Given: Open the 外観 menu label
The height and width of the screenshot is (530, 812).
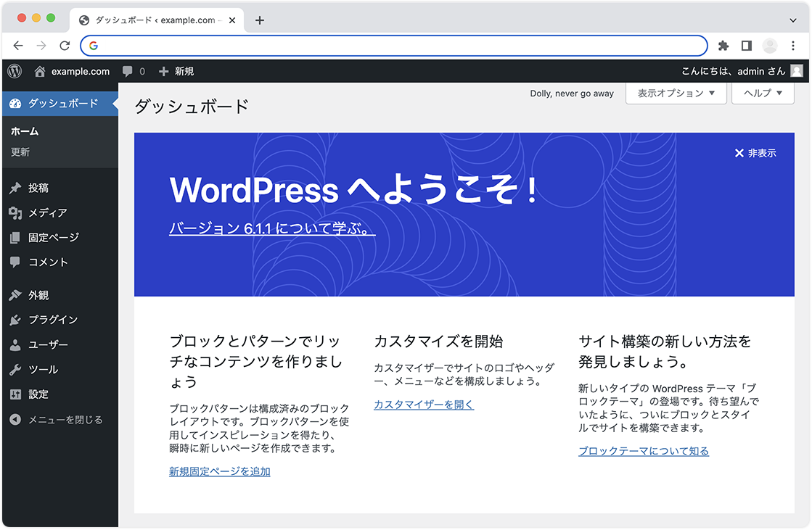Looking at the screenshot, I should pyautogui.click(x=38, y=295).
